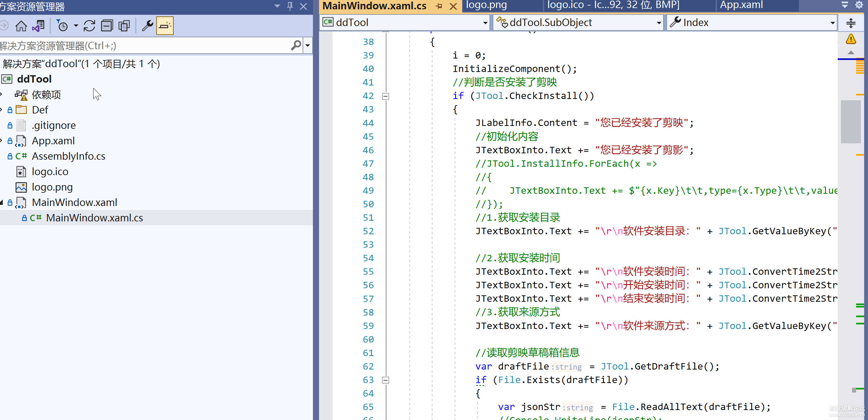
Task: Toggle pin on MainWindow.xaml.cs tab
Action: click(x=438, y=6)
